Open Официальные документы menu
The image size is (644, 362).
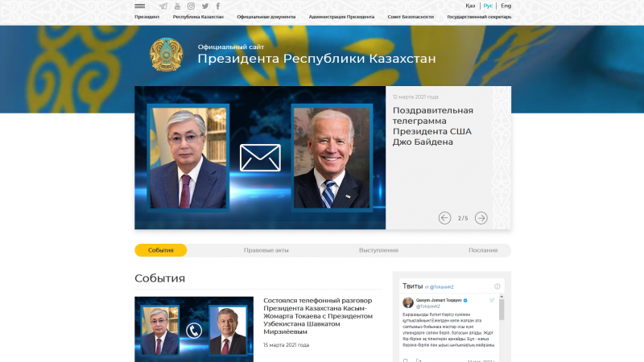point(266,16)
